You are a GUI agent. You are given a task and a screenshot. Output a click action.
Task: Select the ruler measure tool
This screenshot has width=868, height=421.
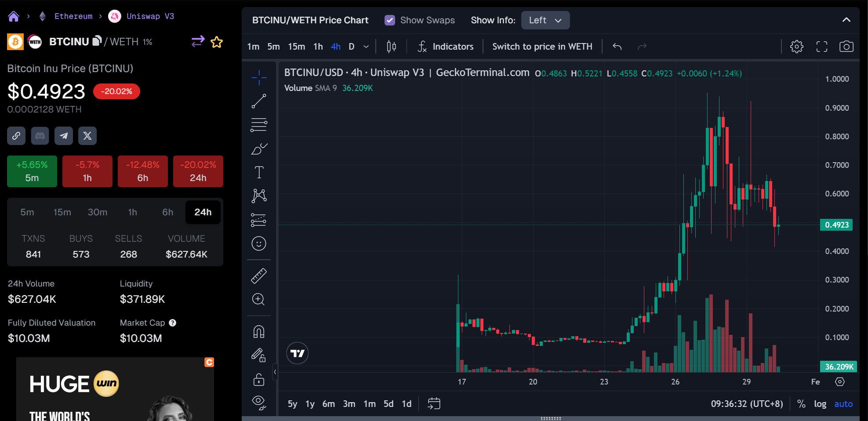(x=259, y=276)
